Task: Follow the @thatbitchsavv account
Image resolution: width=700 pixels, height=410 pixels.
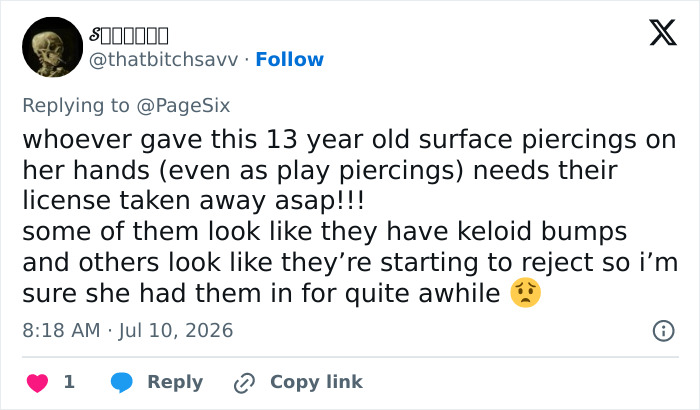Action: click(x=289, y=59)
